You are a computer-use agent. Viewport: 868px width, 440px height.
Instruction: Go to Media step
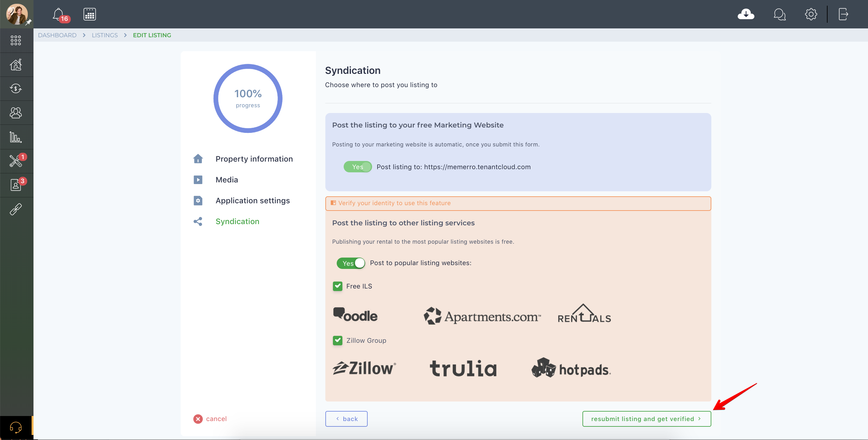[227, 179]
